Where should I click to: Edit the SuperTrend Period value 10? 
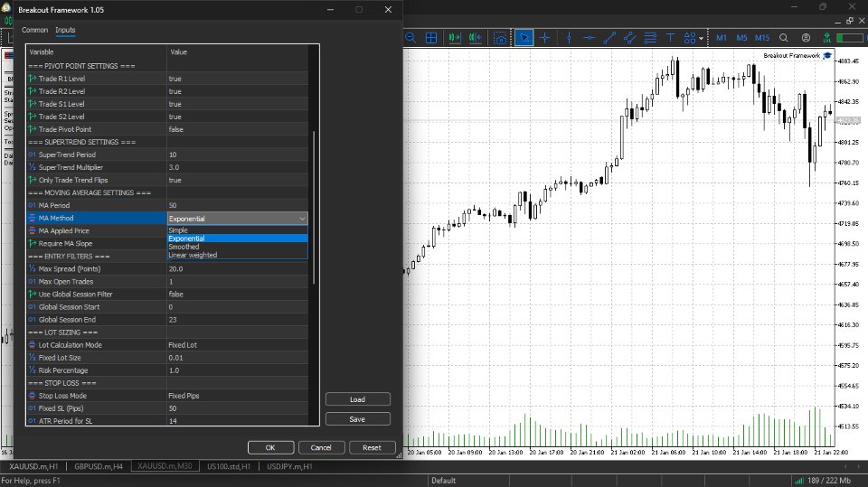point(237,155)
